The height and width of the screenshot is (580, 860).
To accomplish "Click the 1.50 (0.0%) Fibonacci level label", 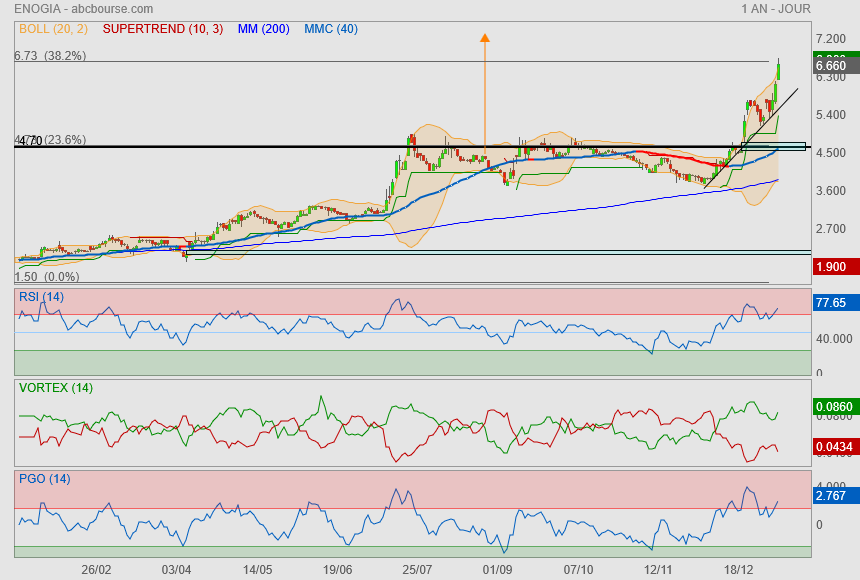I will [x=47, y=276].
